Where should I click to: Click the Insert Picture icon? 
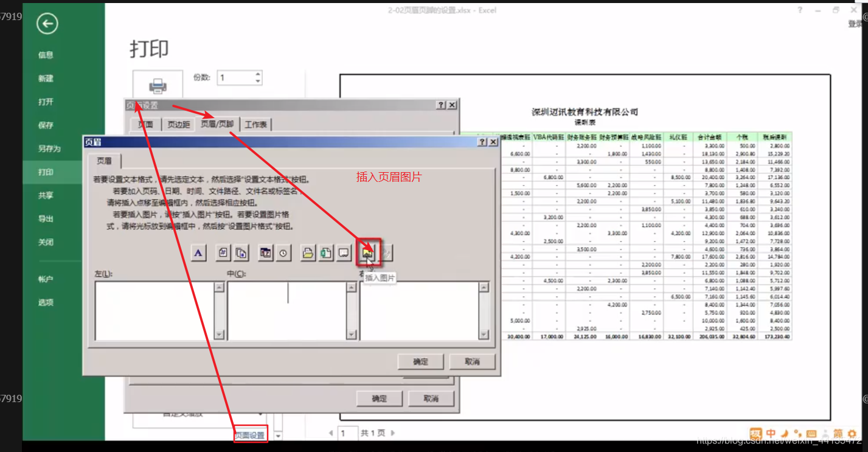pos(369,253)
